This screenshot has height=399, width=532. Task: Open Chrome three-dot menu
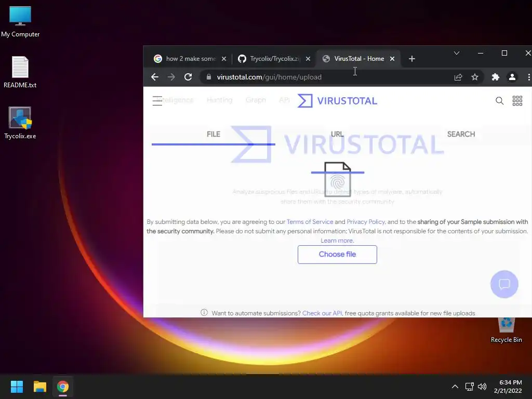[528, 77]
